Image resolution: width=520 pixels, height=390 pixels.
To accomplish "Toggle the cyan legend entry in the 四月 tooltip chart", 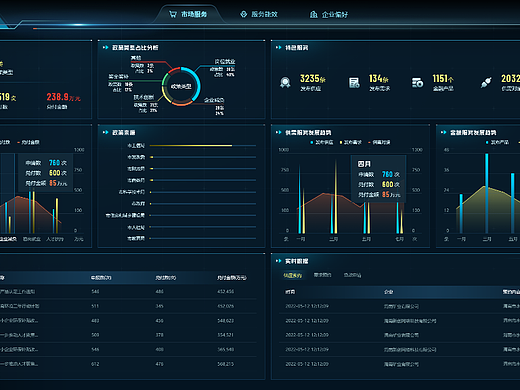I will pos(322,142).
